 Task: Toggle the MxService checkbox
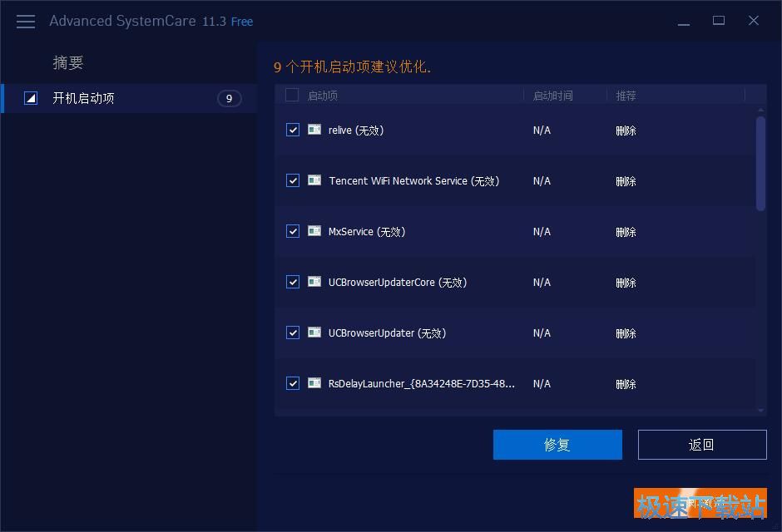pos(292,231)
